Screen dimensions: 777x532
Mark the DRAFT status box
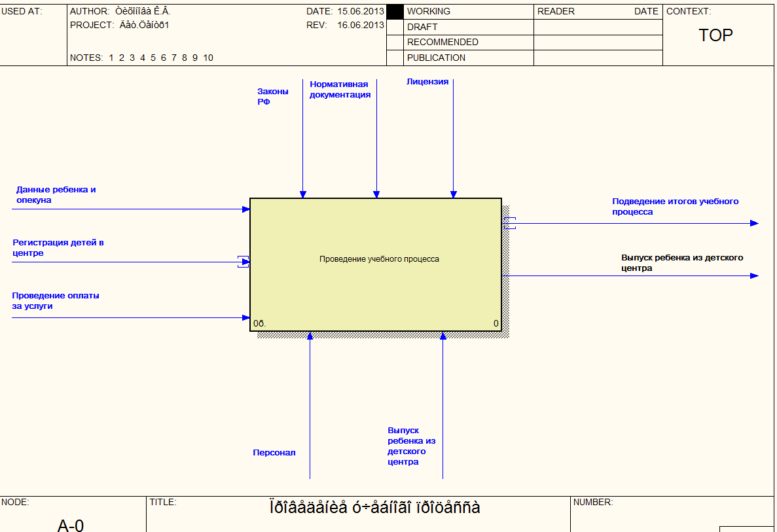coord(395,27)
